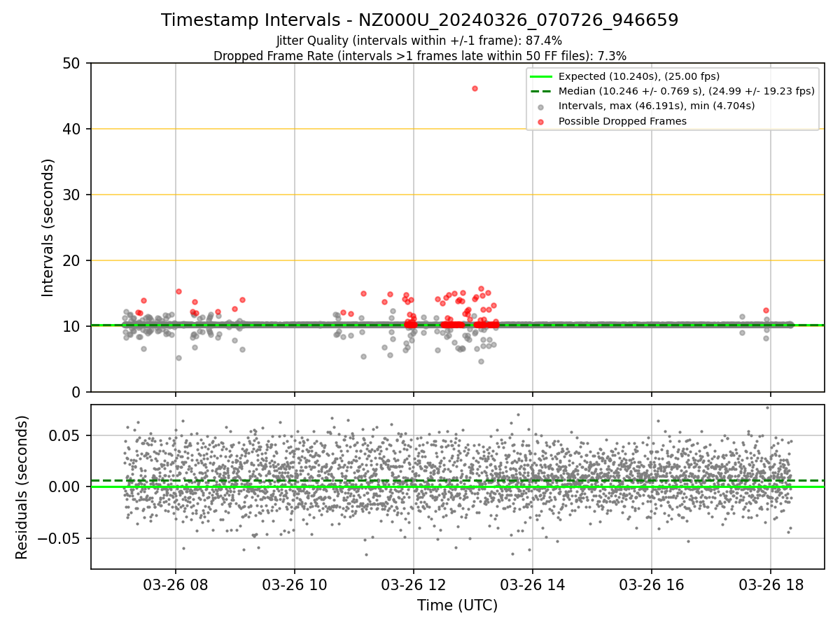Viewport: 840px width, 630px height.
Task: Click the gray dot marker in the legend
Action: pos(541,107)
